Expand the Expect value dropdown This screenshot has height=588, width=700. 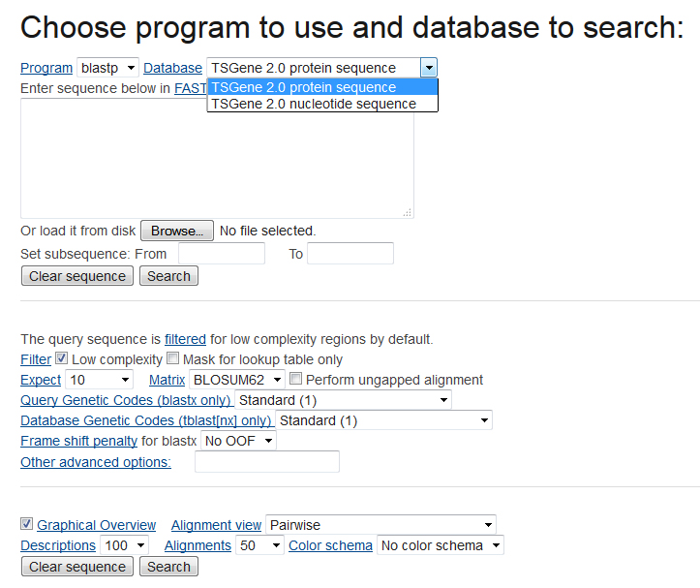100,380
